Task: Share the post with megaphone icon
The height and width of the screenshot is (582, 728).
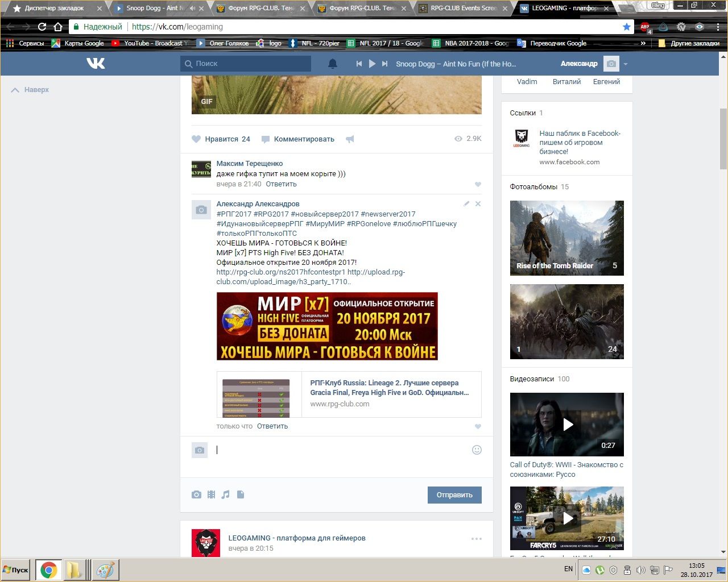Action: tap(350, 139)
